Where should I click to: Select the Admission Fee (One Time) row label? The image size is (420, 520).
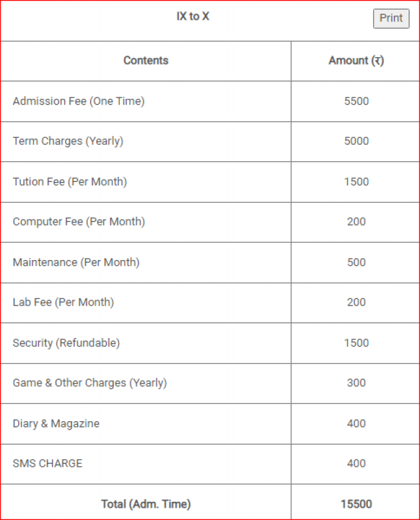coord(79,101)
